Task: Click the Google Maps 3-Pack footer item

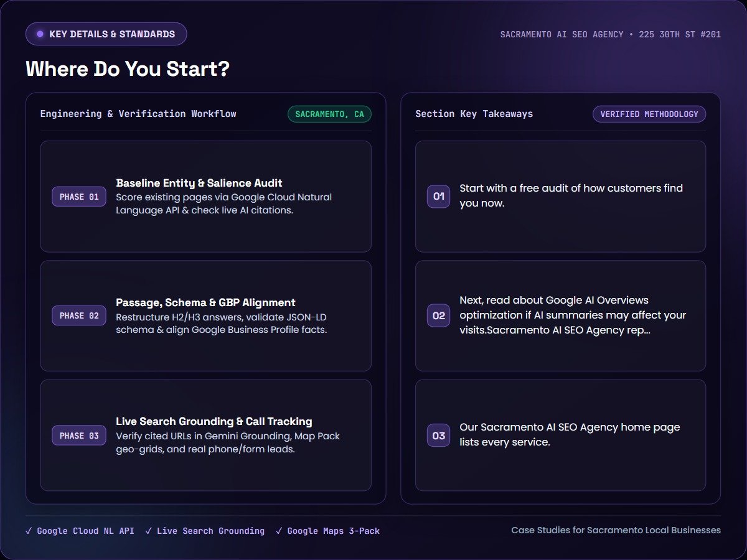Action: [327, 531]
